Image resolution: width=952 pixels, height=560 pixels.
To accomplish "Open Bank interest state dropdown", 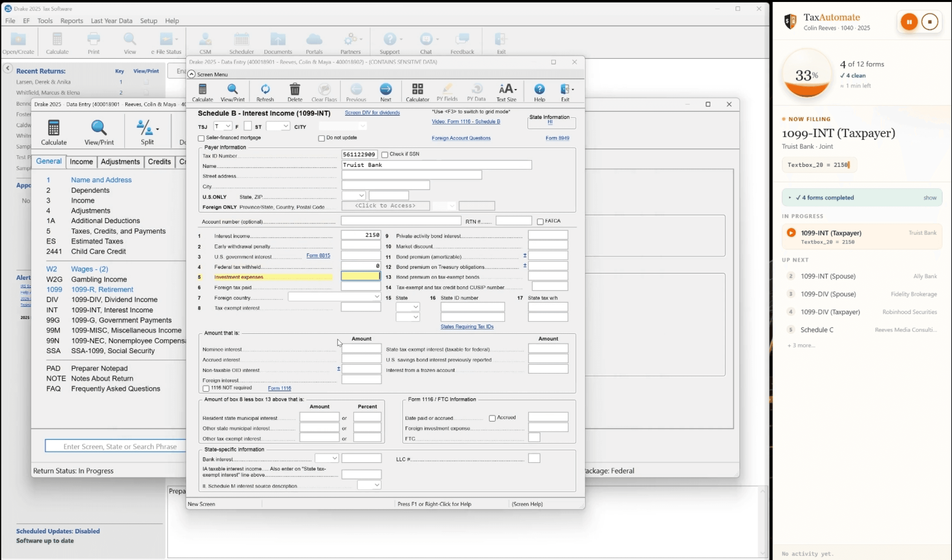I will (x=326, y=458).
